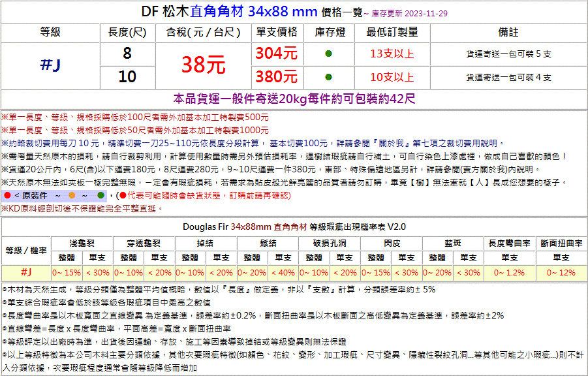Click the 鬆結 defect column header
This screenshot has width=588, height=376.
[268, 243]
